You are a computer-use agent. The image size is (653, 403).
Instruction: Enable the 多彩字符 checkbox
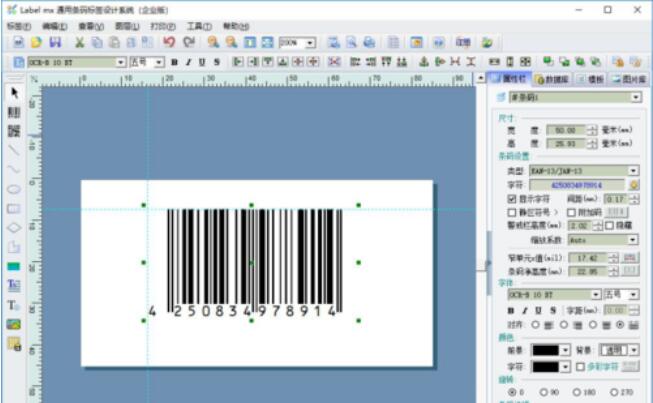[x=580, y=367]
